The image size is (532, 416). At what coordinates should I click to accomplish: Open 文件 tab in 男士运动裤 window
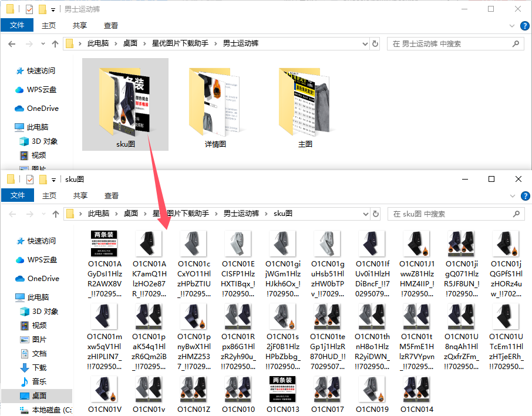[x=17, y=25]
